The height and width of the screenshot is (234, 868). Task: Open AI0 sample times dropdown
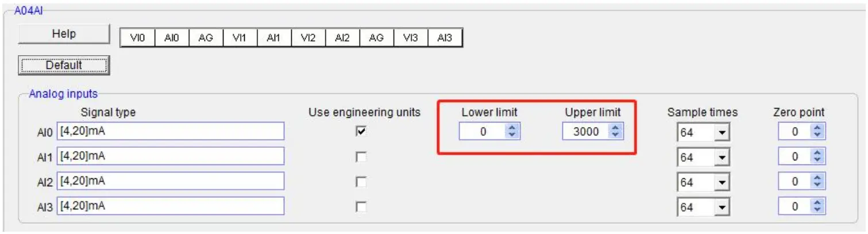point(722,133)
